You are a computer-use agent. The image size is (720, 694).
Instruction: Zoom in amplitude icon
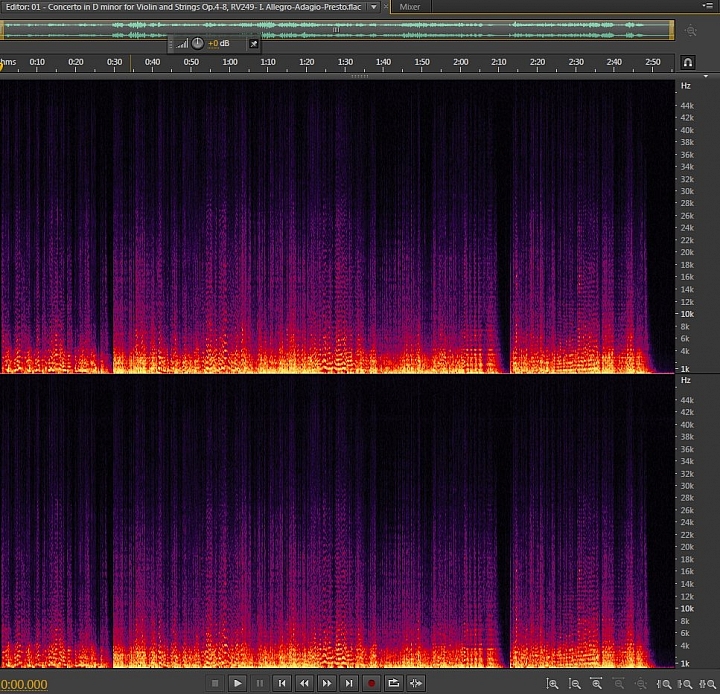pyautogui.click(x=552, y=684)
